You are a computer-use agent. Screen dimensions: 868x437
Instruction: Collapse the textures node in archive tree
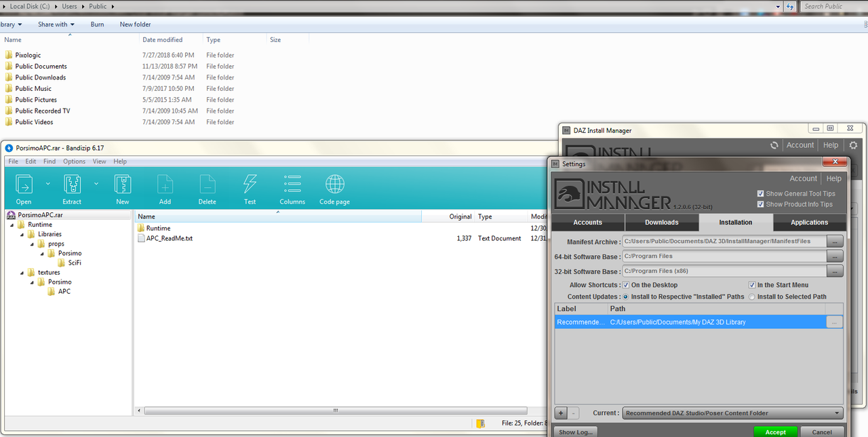tap(22, 272)
